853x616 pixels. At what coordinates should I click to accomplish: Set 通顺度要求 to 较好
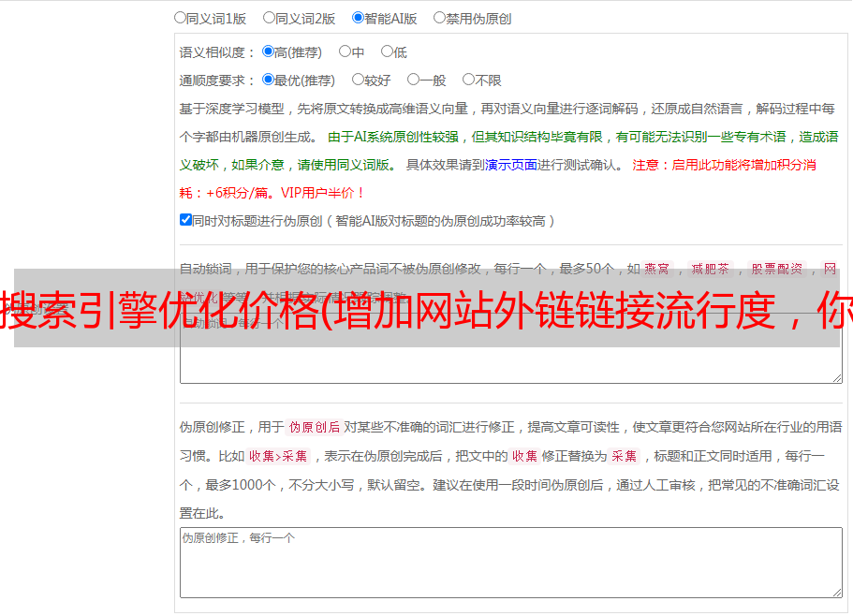[x=358, y=80]
